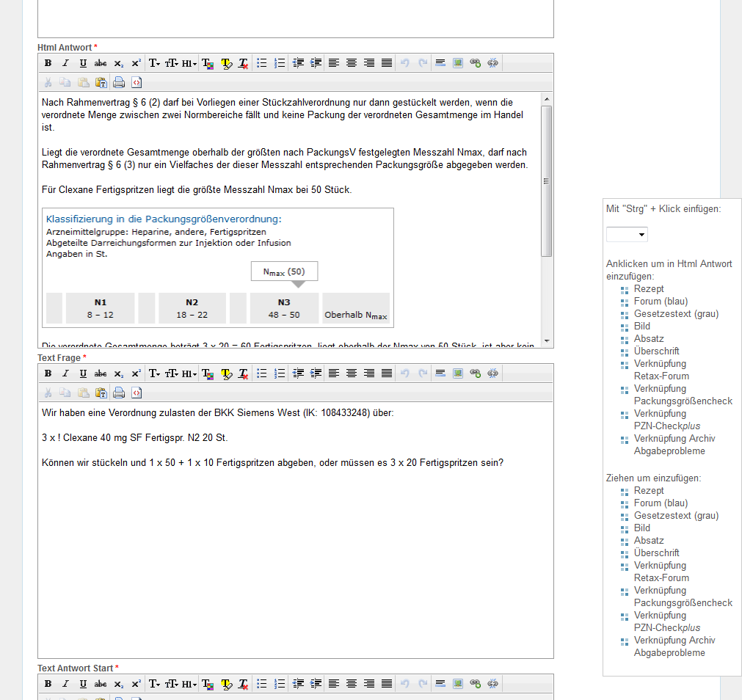Click Überschrift in the Anklicken insert list
This screenshot has height=700, width=742.
[656, 351]
